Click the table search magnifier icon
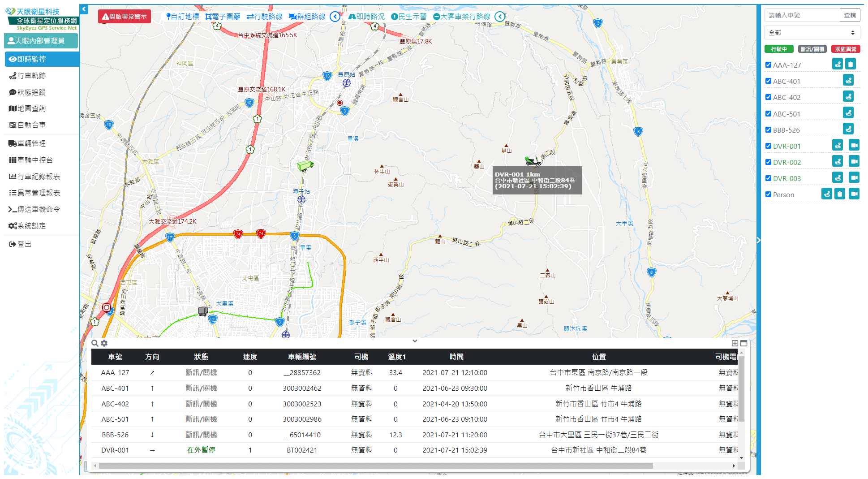This screenshot has width=868, height=479. point(95,343)
